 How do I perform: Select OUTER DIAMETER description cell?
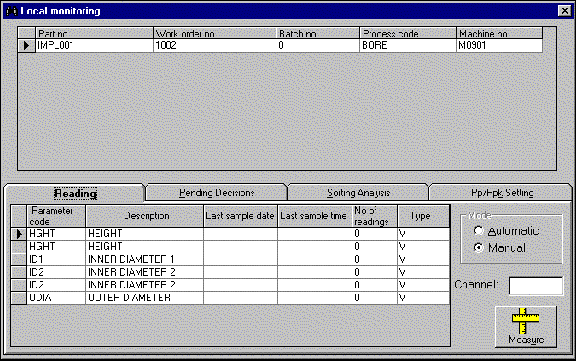click(x=144, y=297)
